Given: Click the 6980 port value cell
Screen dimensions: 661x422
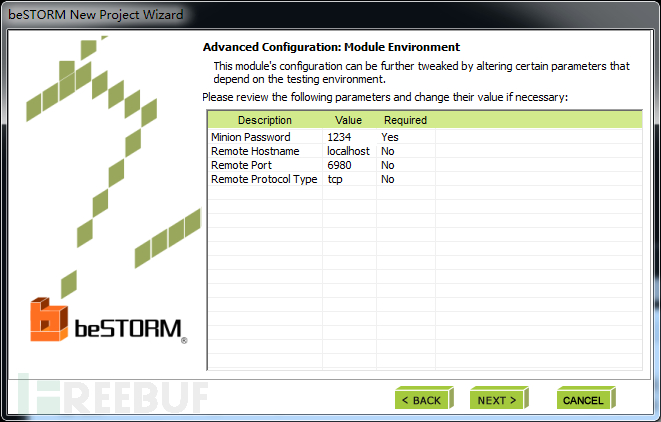Looking at the screenshot, I should pos(349,165).
